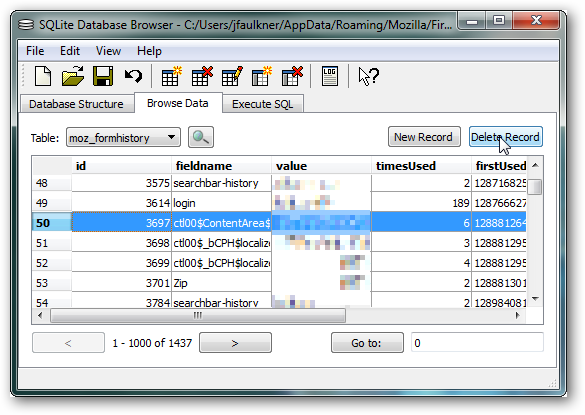This screenshot has height=415, width=585.
Task: Click the timesUsed cell showing 189
Action: coord(421,203)
